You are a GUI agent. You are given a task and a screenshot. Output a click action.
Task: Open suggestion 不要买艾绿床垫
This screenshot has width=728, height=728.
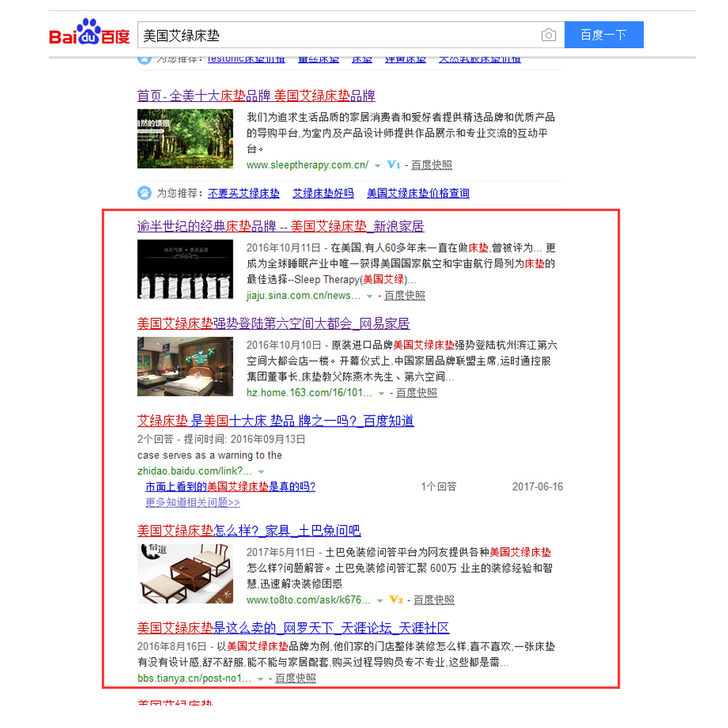(x=244, y=193)
